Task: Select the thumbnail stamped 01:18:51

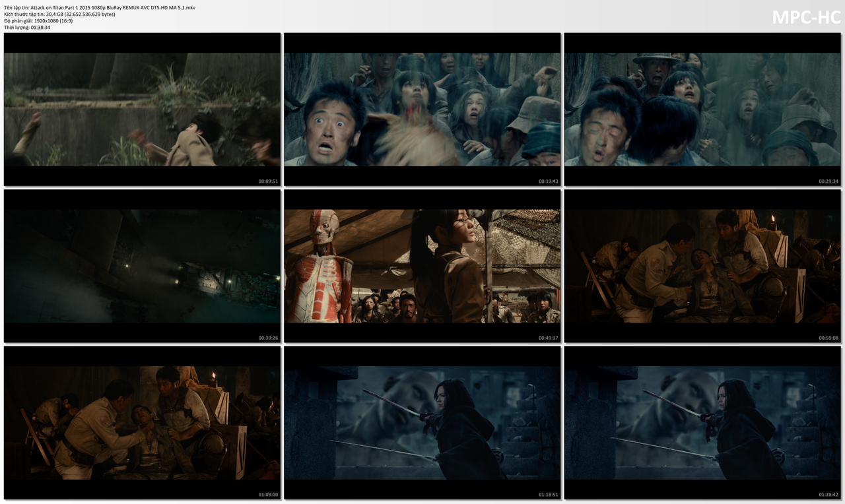Action: [422, 423]
